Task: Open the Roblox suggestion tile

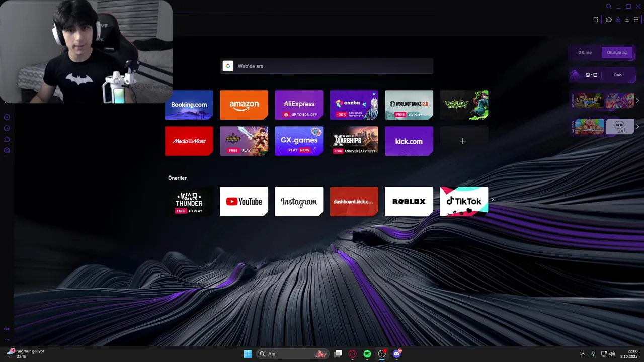Action: coord(409,201)
